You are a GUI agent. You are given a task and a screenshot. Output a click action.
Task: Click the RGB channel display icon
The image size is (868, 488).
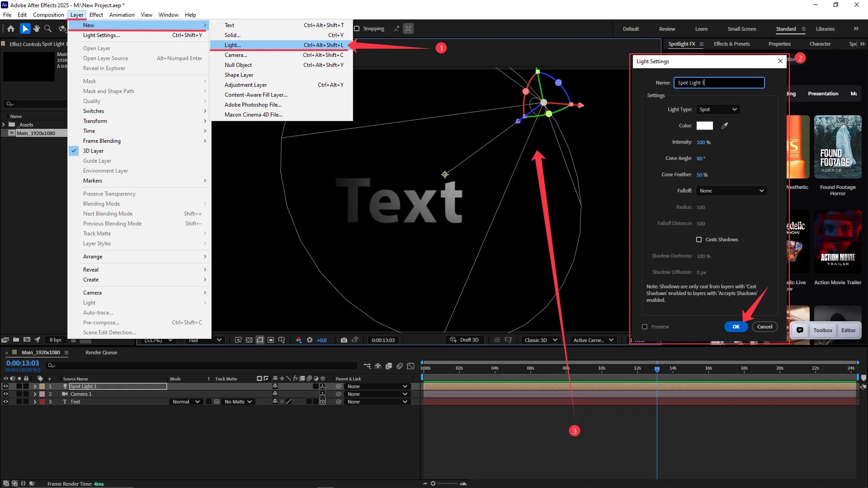point(298,340)
